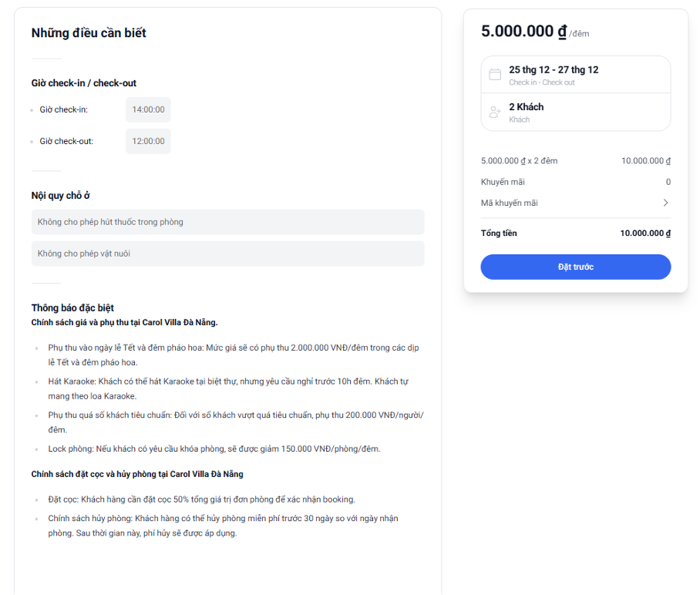Select the 12:00:00 check-out time box

pyautogui.click(x=148, y=141)
